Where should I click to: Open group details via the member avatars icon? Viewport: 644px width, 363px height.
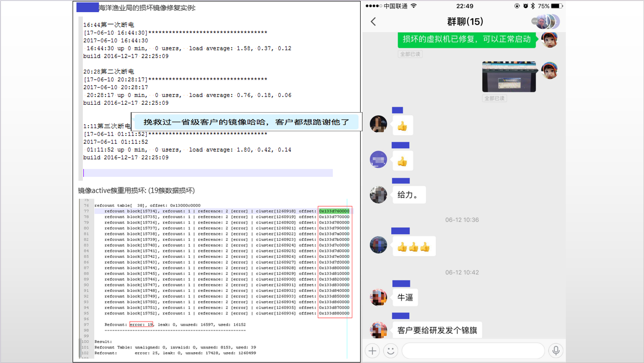coord(546,21)
